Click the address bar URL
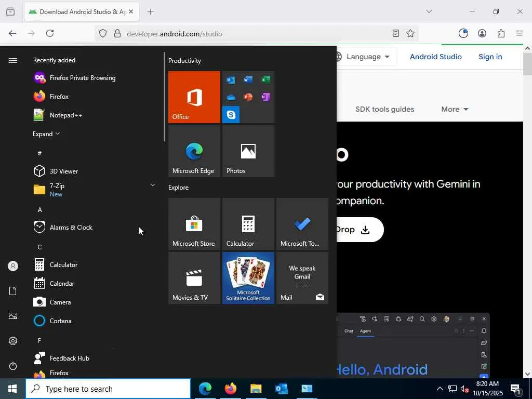 click(175, 34)
